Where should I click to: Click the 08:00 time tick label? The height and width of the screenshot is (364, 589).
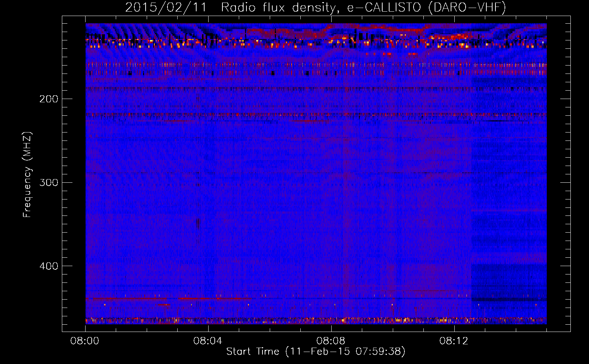[85, 341]
